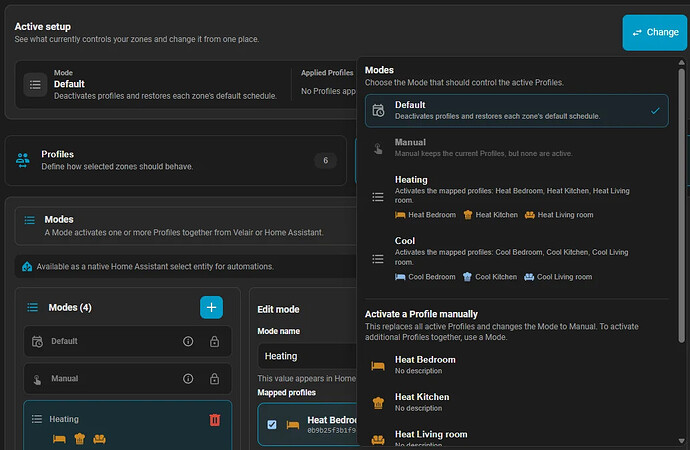Screen dimensions: 690x450
Task: Click the scrollbar down arrow in dropdown panel
Action: (x=681, y=441)
